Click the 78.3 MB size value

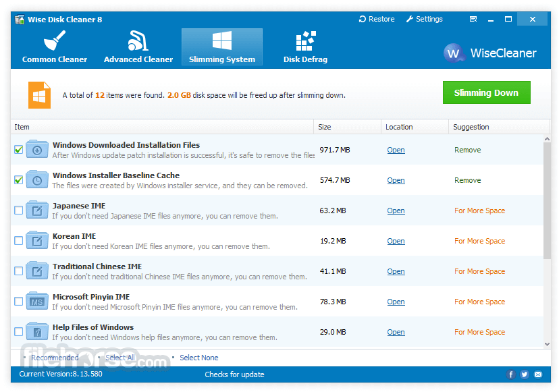coord(333,302)
